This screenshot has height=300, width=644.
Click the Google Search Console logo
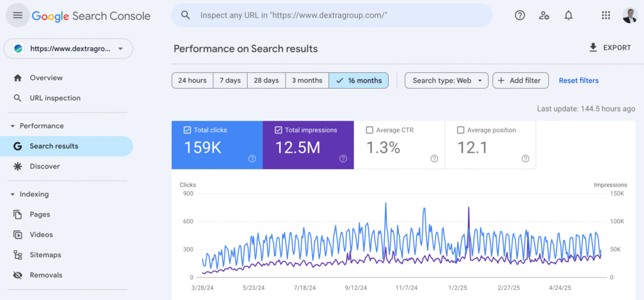(91, 16)
